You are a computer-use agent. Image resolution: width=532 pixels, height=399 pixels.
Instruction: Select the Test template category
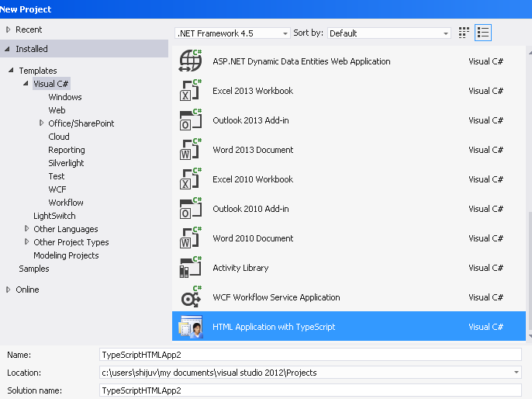point(57,176)
